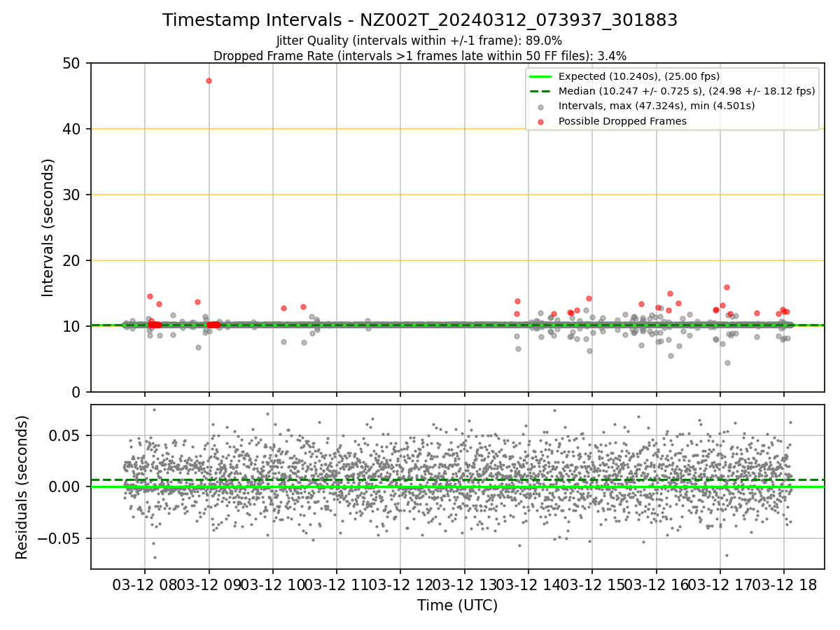The height and width of the screenshot is (630, 840).
Task: Click the outlier red point near 47 seconds
Action: (x=209, y=80)
